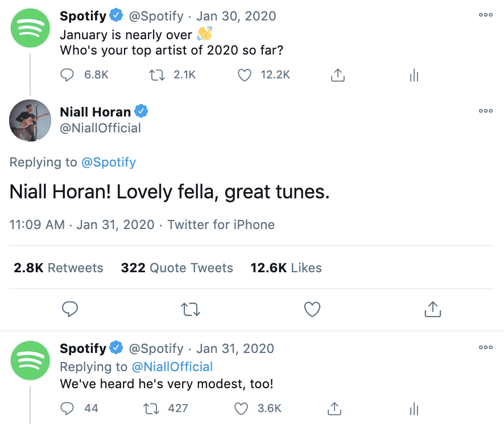
Task: Reply to Niall Horan's tweet
Action: point(70,309)
